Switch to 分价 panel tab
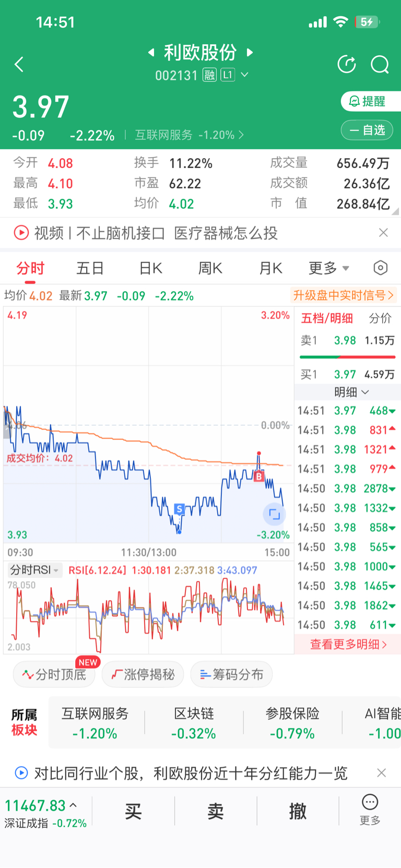 click(x=380, y=318)
